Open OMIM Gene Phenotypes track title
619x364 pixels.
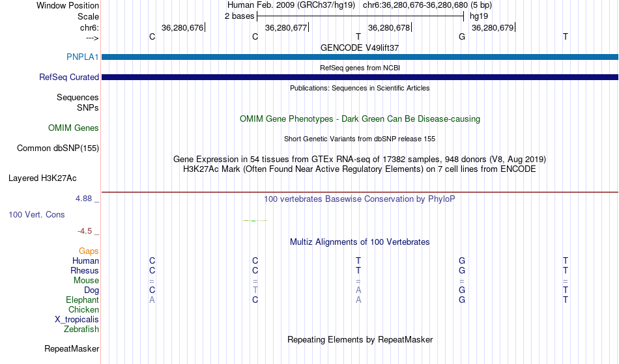coord(360,119)
